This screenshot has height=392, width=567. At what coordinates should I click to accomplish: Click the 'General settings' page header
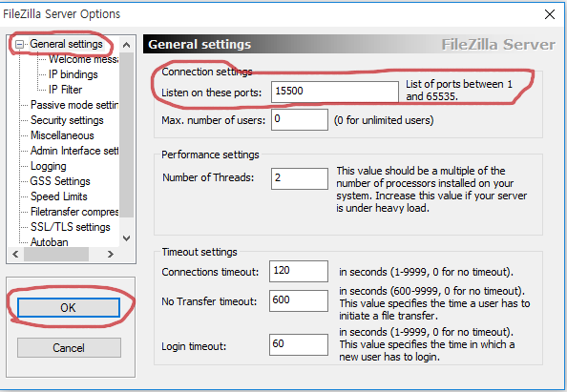click(x=199, y=45)
